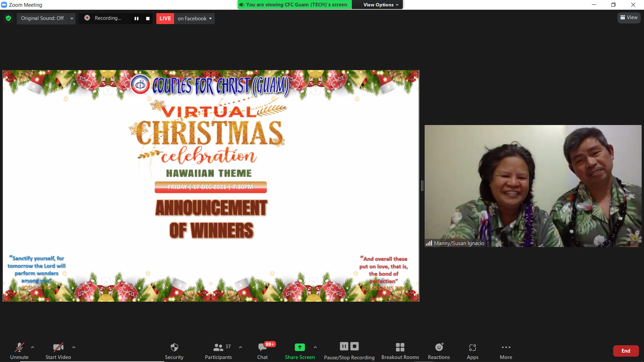Open the View layout button
The height and width of the screenshot is (362, 644).
[629, 17]
